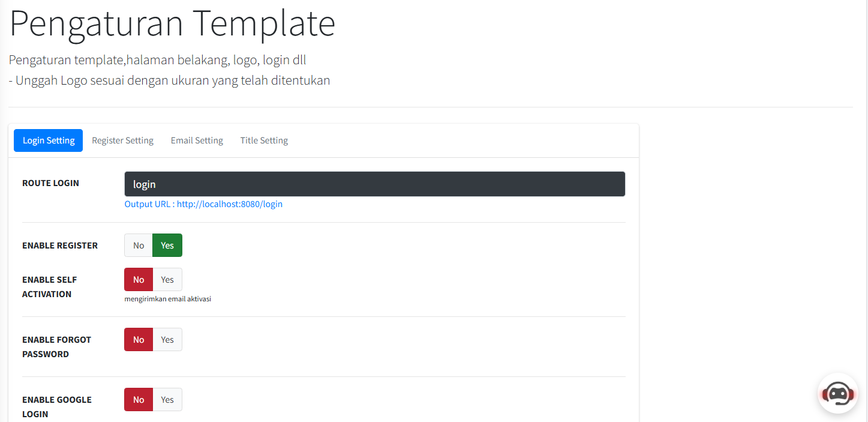Open the chatbot assistant icon

pos(838,393)
